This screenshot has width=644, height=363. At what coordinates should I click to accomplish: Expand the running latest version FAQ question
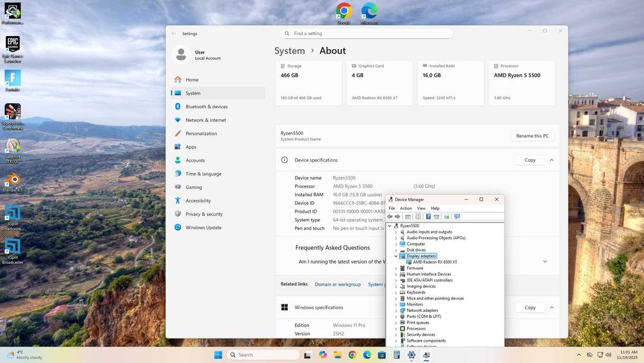[x=545, y=262]
